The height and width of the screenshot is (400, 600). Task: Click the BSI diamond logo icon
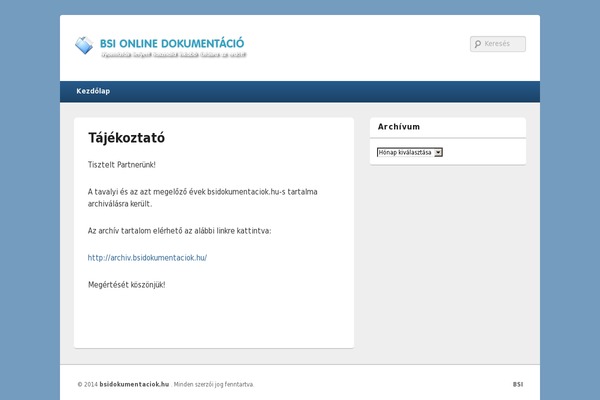[84, 45]
